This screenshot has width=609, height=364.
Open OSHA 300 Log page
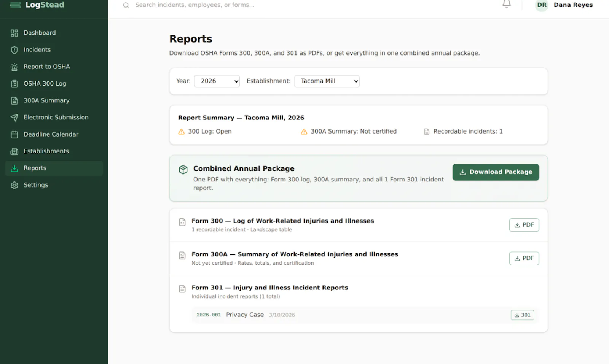(54, 84)
